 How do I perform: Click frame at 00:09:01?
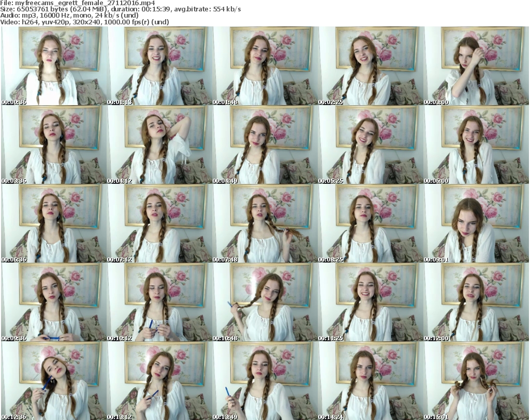point(476,224)
